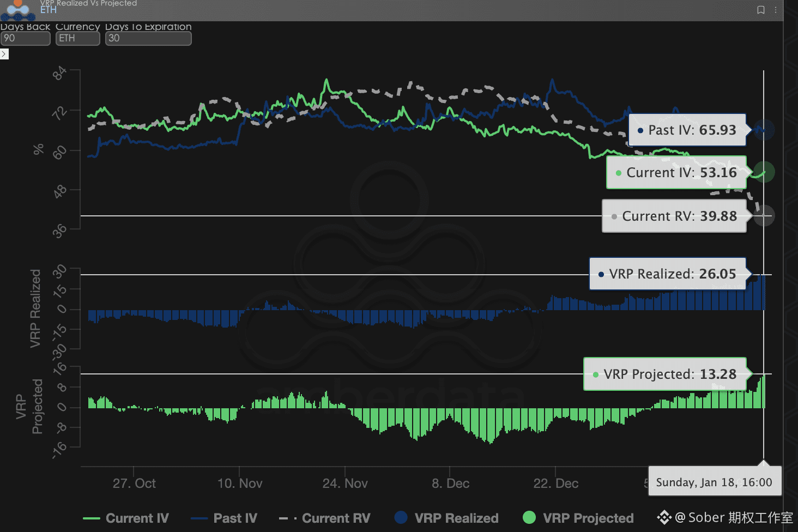
Task: Click the ETH subtitle in the header
Action: coord(49,10)
